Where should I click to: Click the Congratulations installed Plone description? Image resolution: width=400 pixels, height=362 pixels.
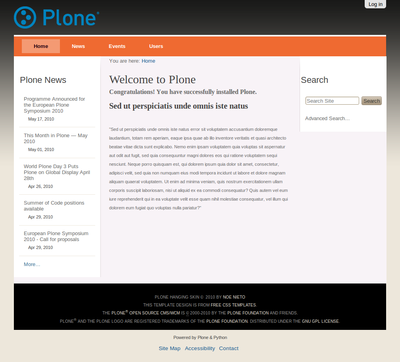tap(183, 92)
